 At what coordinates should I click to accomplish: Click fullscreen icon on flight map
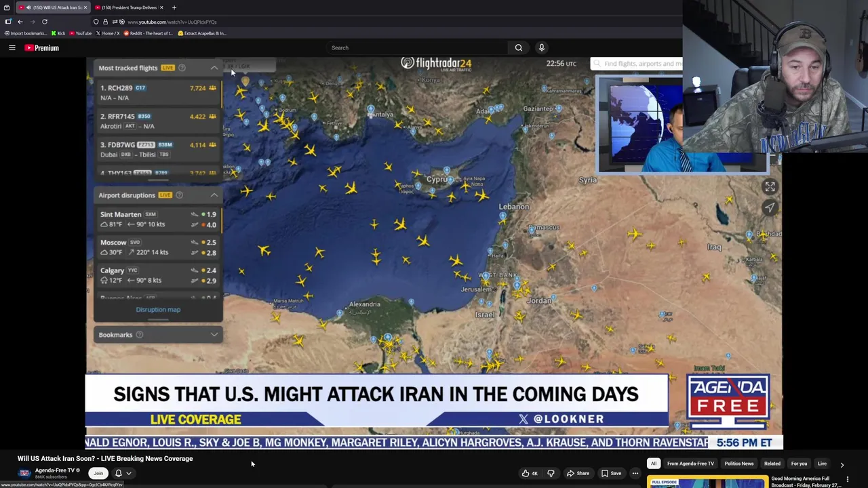(770, 186)
